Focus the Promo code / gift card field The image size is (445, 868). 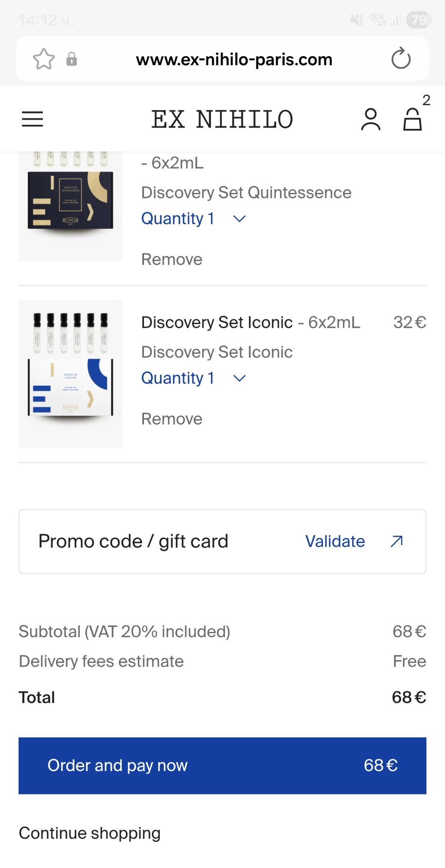click(x=133, y=541)
